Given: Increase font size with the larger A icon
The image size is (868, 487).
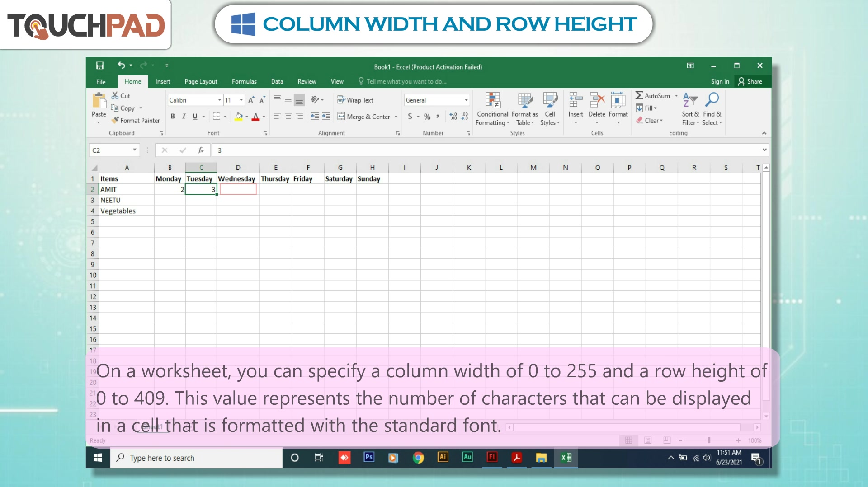Looking at the screenshot, I should 251,100.
